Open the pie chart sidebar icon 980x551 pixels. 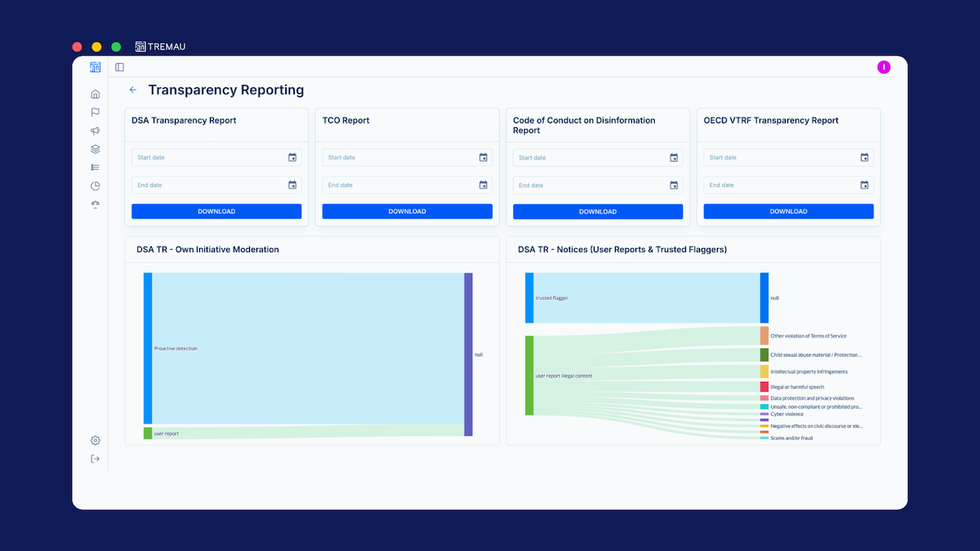(x=96, y=186)
